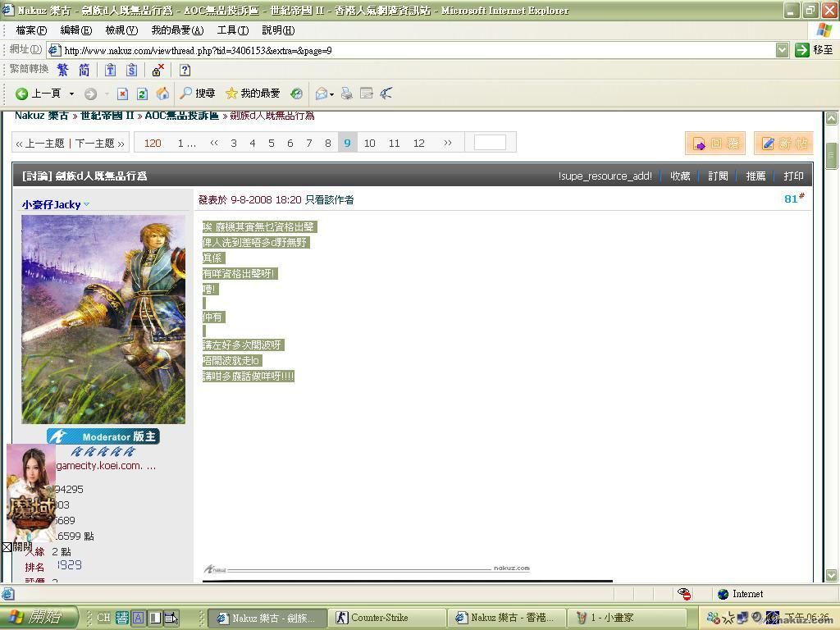The width and height of the screenshot is (840, 630).
Task: Click the orange 新帖 new post button
Action: (783, 143)
